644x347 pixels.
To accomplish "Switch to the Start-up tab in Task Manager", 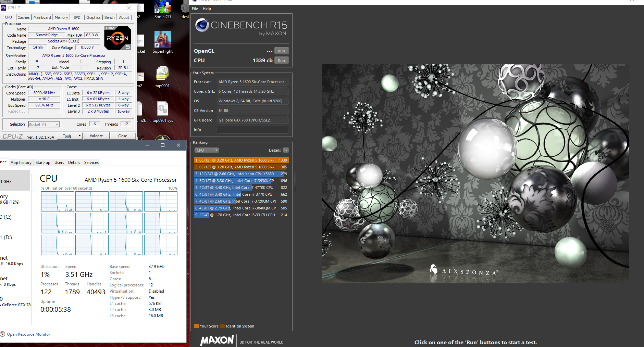I will pyautogui.click(x=43, y=163).
